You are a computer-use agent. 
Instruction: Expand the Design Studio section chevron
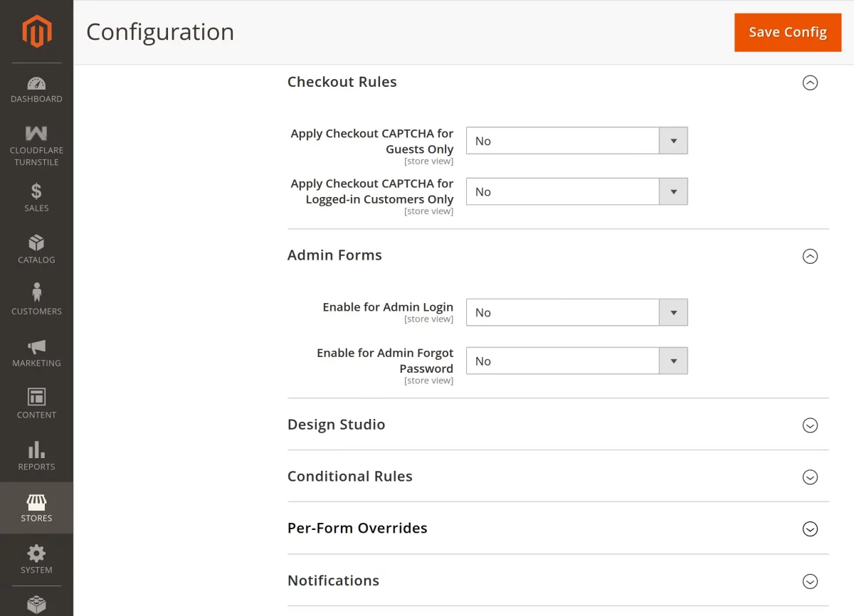pos(810,425)
